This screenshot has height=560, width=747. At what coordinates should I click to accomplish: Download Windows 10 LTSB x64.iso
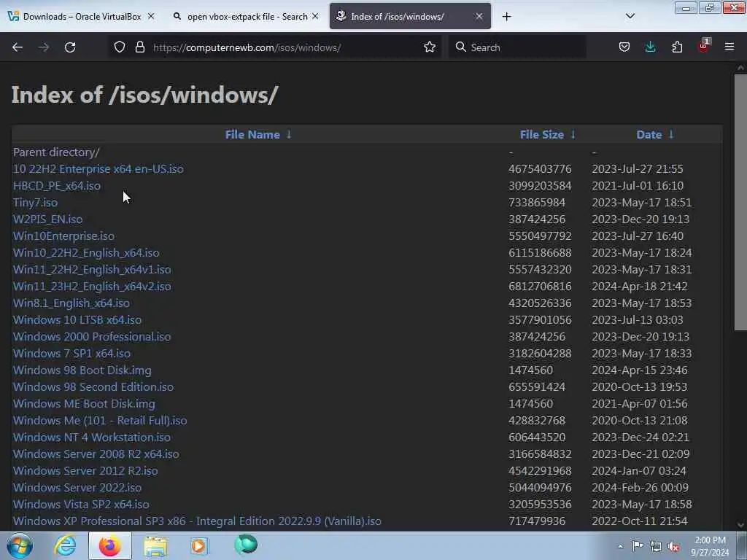pyautogui.click(x=77, y=320)
